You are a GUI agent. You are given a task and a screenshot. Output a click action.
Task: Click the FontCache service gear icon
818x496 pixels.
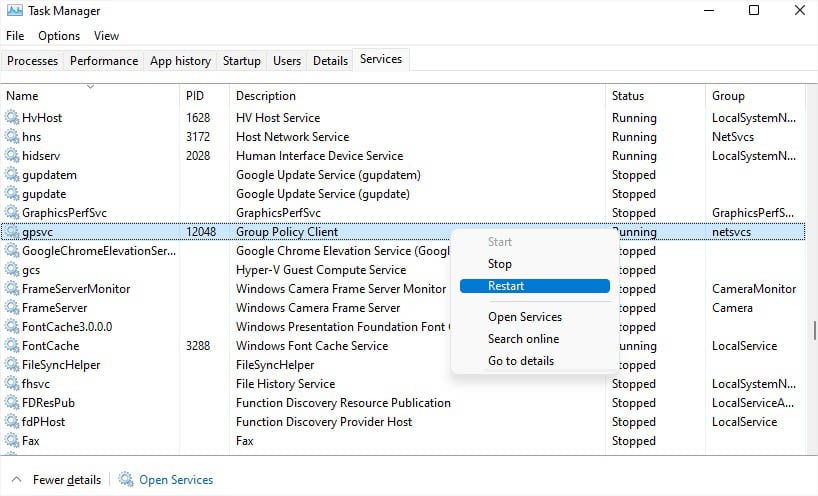[x=12, y=346]
